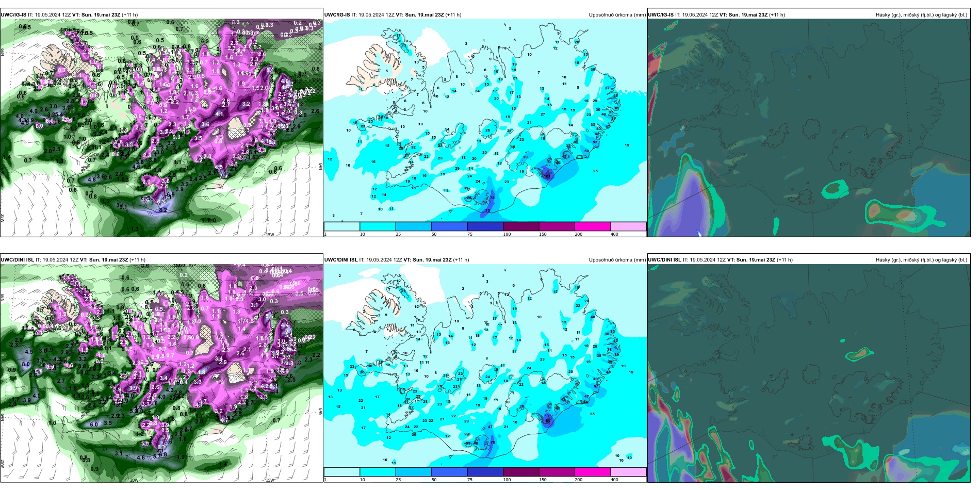Choose the dark purple 100–150 swatch in DINI ISL legend
The height and width of the screenshot is (490, 980).
click(521, 472)
